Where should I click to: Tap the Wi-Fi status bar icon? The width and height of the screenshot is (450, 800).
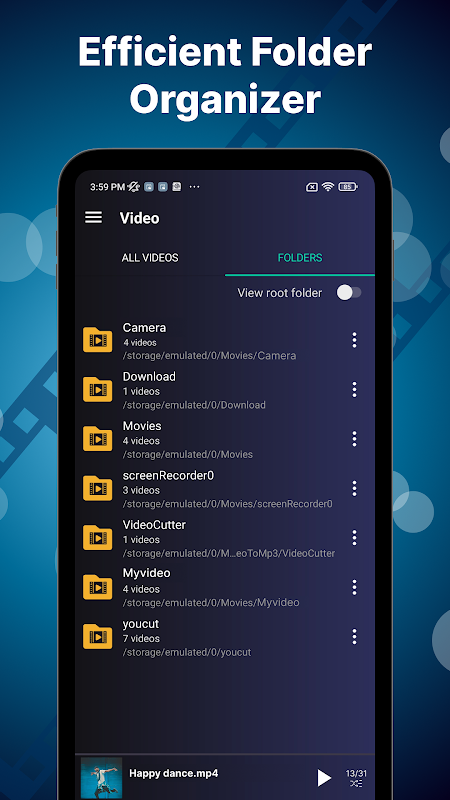point(328,187)
